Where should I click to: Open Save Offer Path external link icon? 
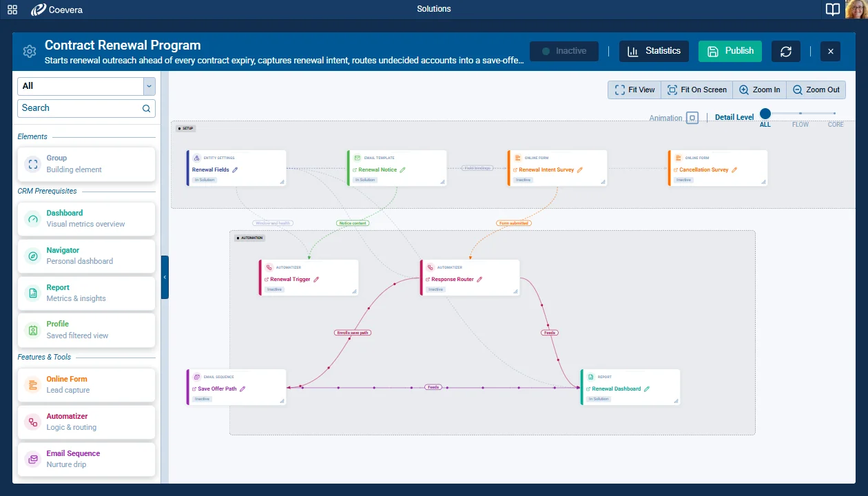(194, 389)
